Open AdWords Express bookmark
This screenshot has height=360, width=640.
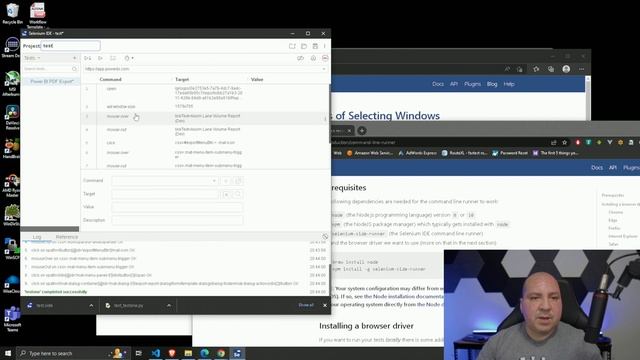point(417,153)
